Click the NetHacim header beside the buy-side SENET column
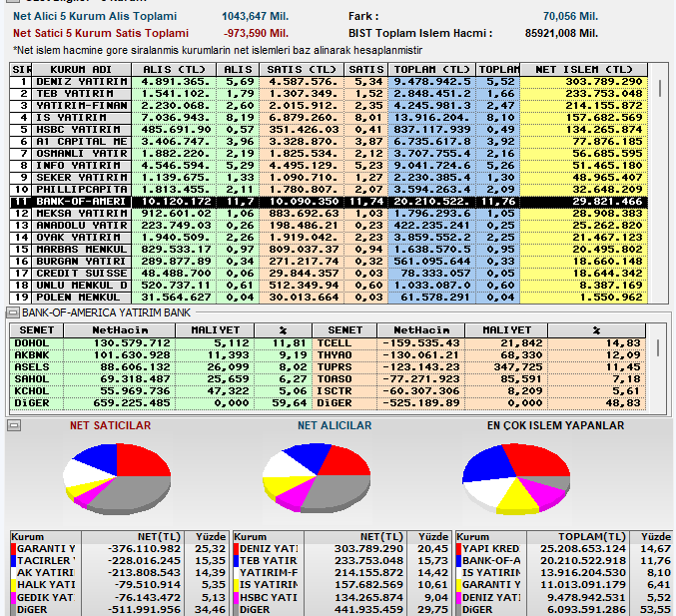This screenshot has width=676, height=616. (120, 330)
